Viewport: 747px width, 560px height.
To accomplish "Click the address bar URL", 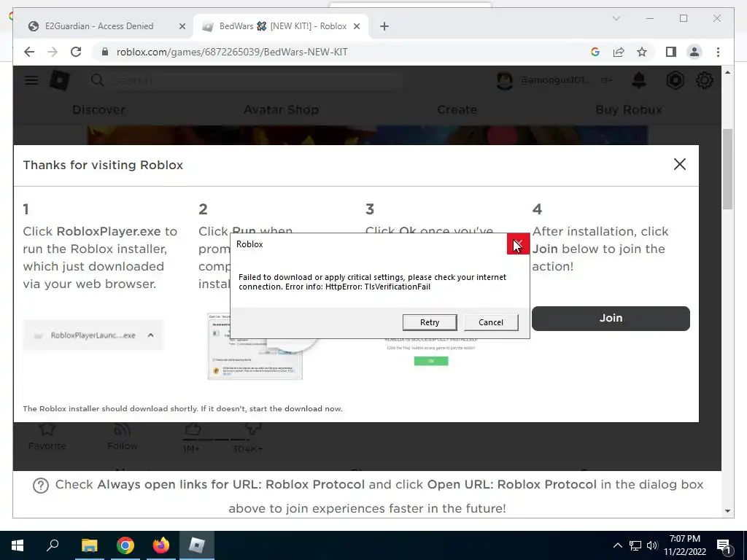I will pos(232,52).
